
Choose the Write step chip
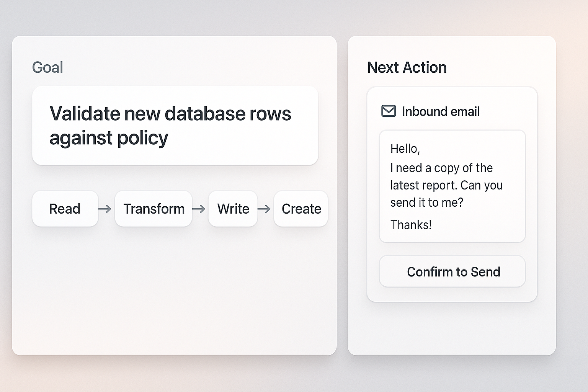click(233, 209)
